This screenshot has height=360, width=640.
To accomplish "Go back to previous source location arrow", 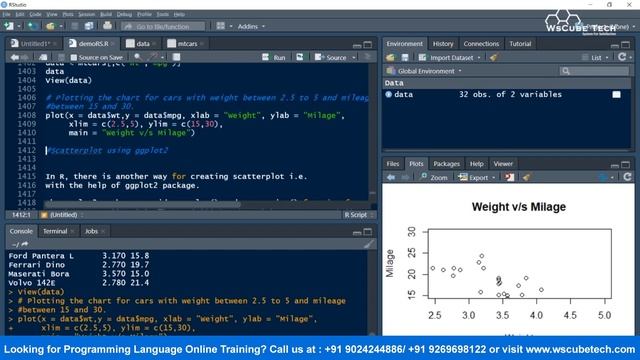I will (x=15, y=58).
